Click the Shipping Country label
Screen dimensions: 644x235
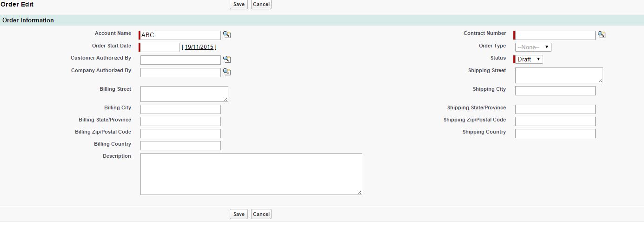click(x=484, y=132)
